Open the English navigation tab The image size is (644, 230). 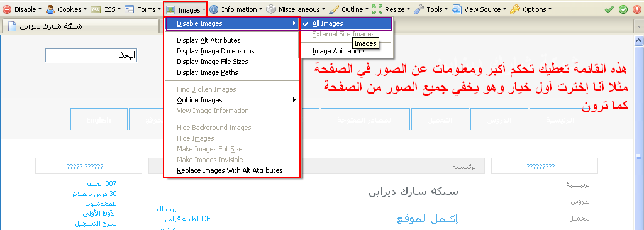pos(99,120)
